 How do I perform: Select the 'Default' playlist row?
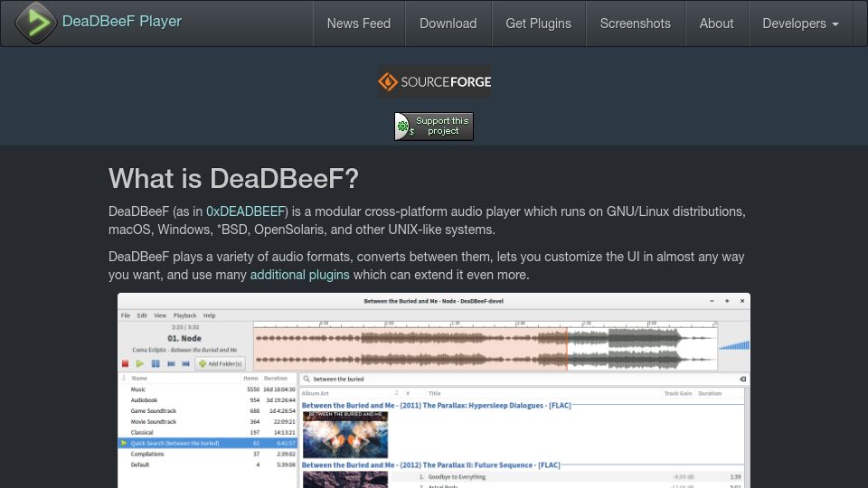(x=208, y=465)
